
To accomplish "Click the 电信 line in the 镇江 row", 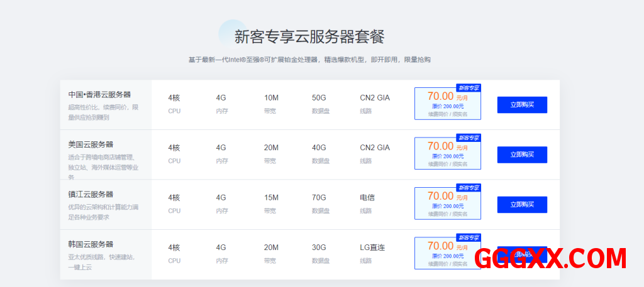I will [367, 198].
